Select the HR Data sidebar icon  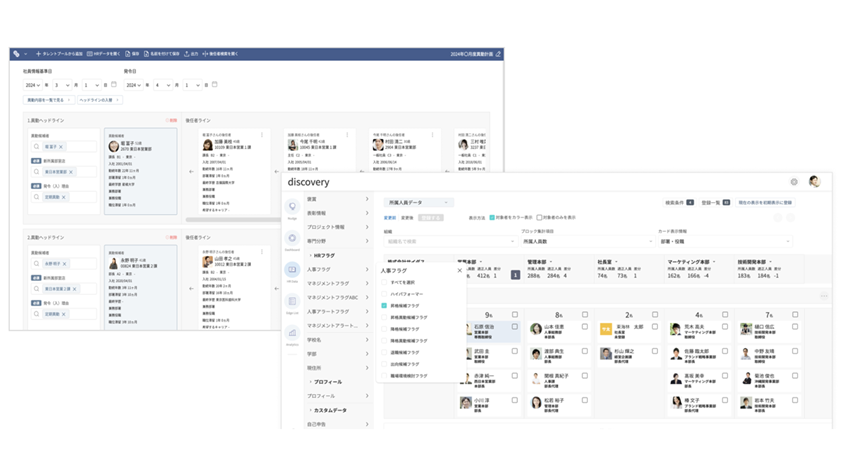[292, 271]
